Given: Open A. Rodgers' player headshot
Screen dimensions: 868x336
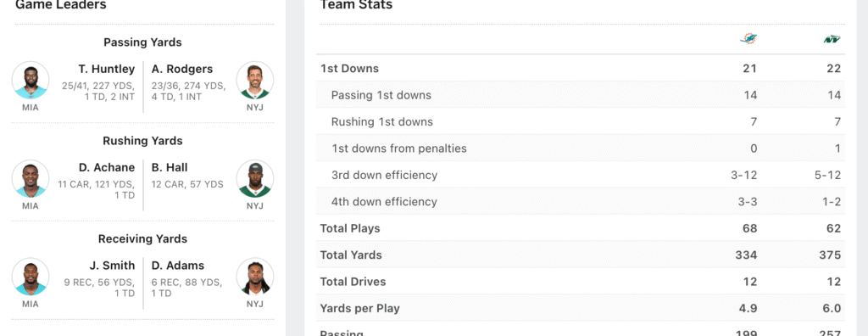Looking at the screenshot, I should click(255, 81).
